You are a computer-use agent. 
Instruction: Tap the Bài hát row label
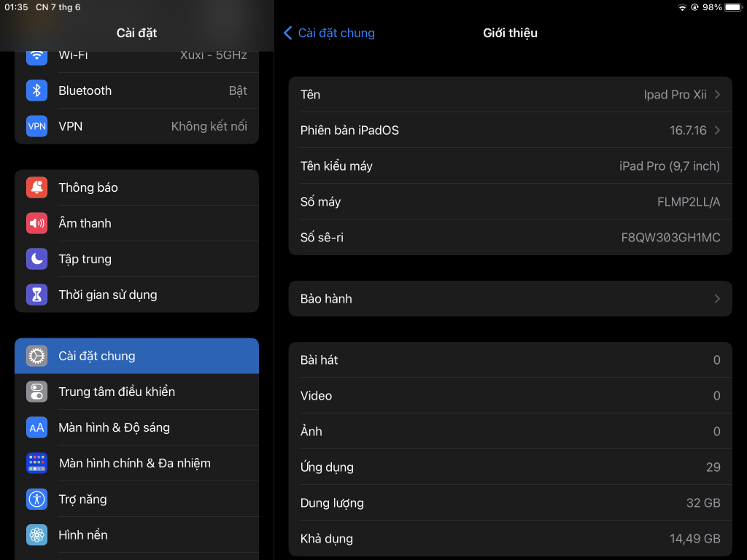tap(319, 360)
